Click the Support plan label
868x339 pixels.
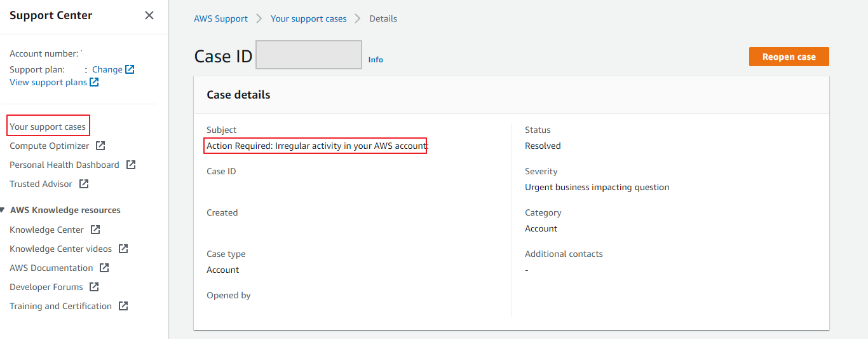[x=37, y=69]
